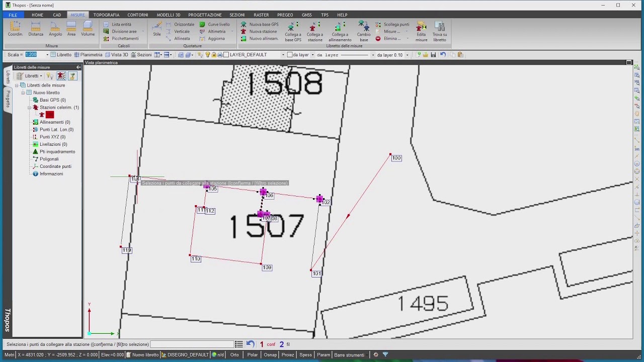This screenshot has height=362, width=644.
Task: Click the undo arrow in top toolbar
Action: pos(443,54)
